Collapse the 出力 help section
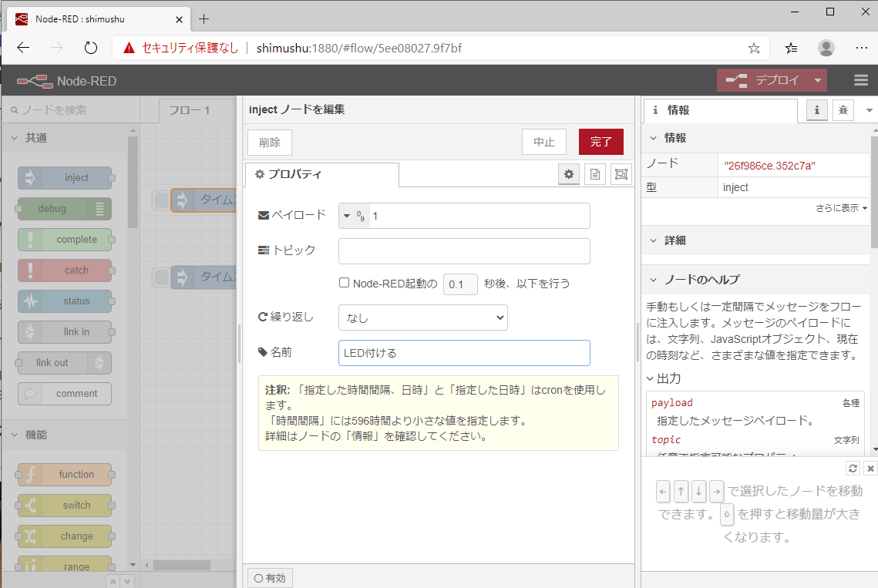 tap(664, 378)
